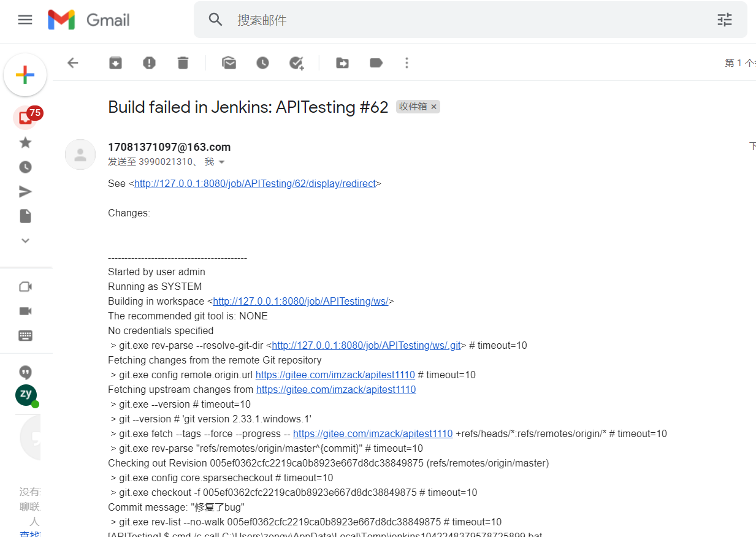Screen dimensions: 756x537
Task: Delete this email
Action: (183, 63)
